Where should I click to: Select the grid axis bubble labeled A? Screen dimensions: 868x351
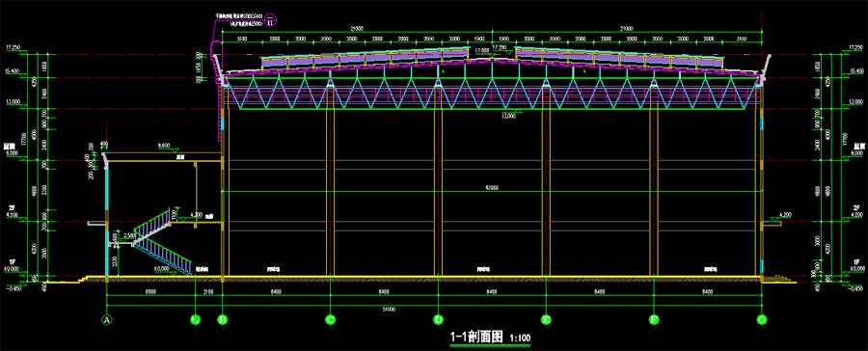[x=107, y=319]
